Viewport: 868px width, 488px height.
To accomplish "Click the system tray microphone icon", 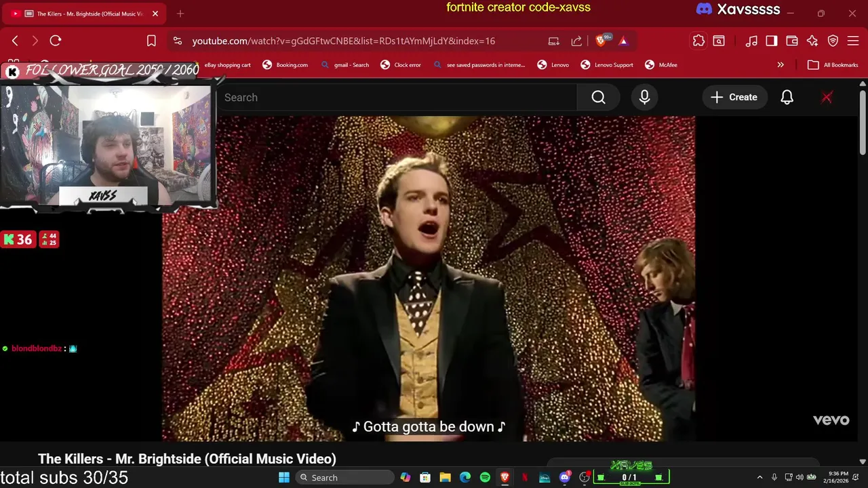I will pyautogui.click(x=774, y=477).
